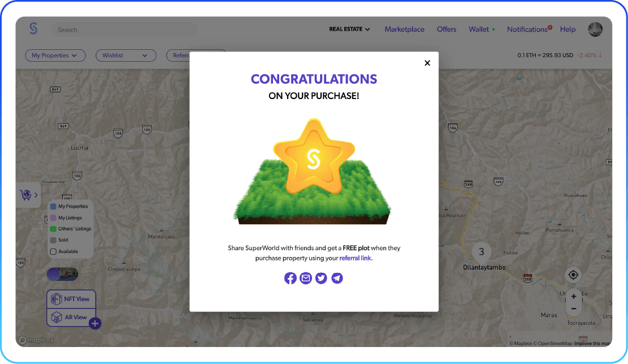628x364 pixels.
Task: Click the Maras map label
Action: click(x=549, y=315)
